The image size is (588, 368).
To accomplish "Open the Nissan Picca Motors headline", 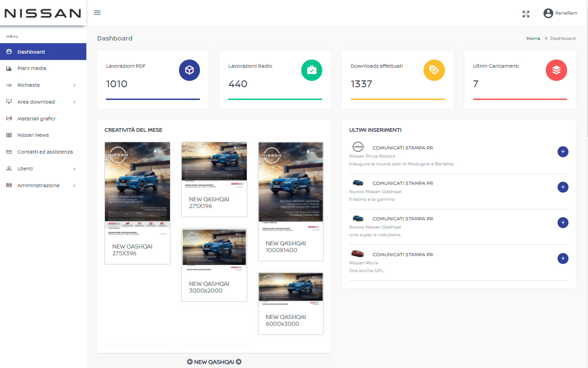I will point(372,156).
